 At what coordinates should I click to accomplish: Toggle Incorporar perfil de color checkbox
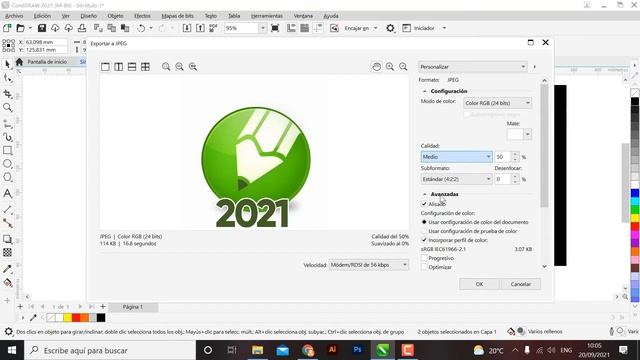[424, 240]
